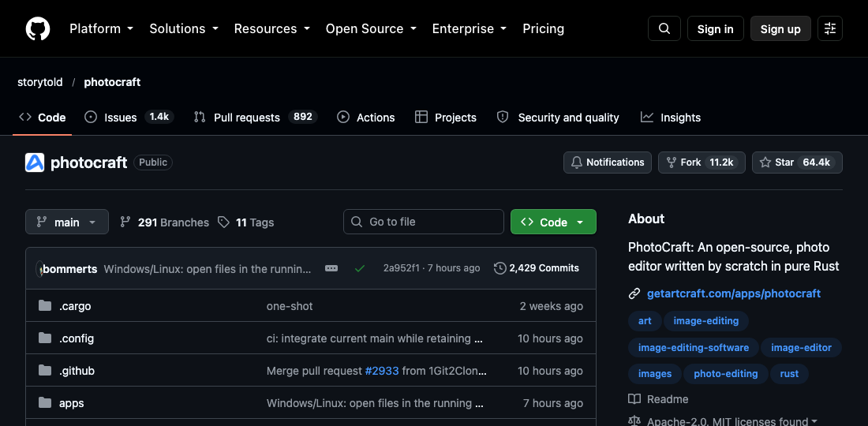Click the green commit status checkmark

(x=360, y=268)
